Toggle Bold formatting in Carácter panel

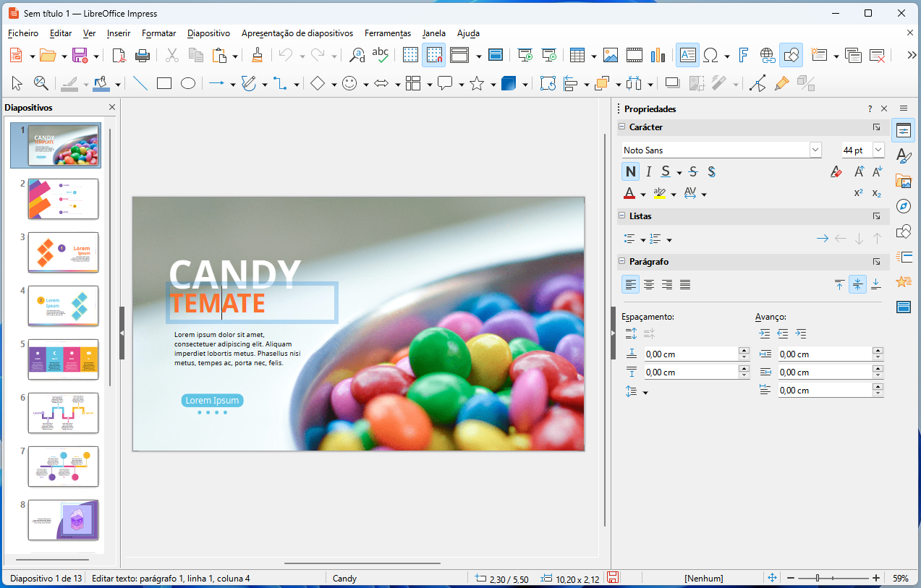tap(631, 171)
